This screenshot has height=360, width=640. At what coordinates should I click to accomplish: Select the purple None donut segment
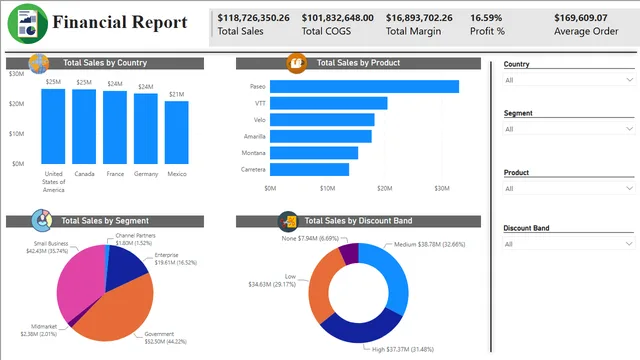pyautogui.click(x=350, y=252)
